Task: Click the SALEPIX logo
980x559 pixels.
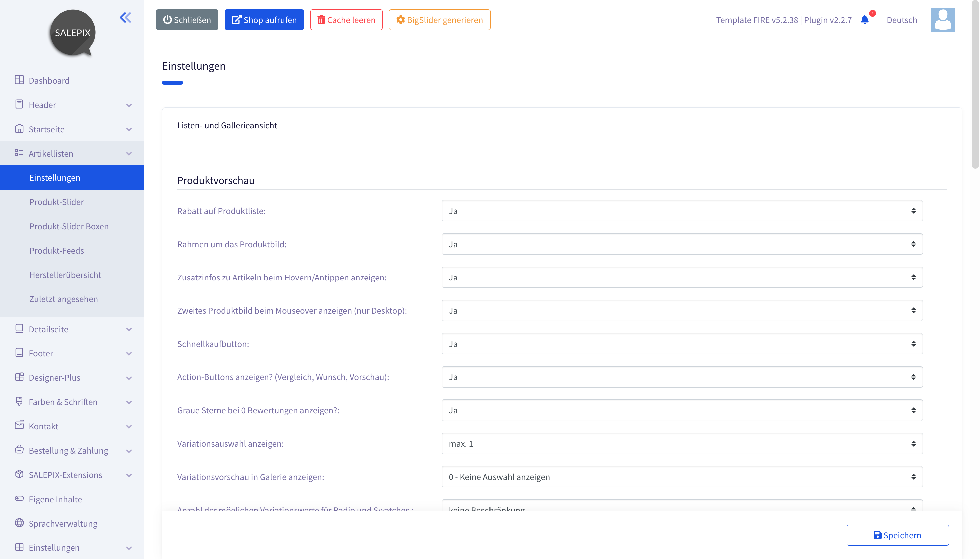Action: click(73, 33)
